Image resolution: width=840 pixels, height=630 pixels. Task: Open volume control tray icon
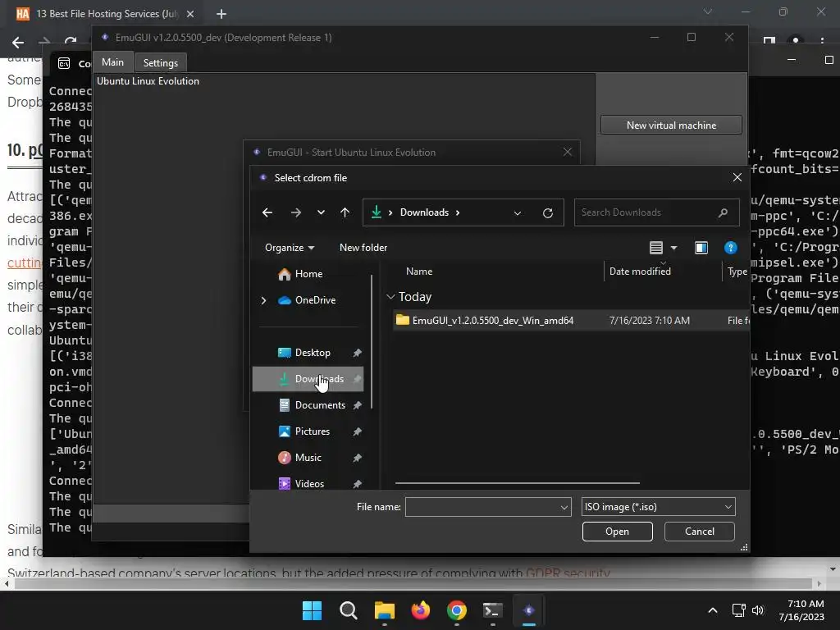point(757,610)
